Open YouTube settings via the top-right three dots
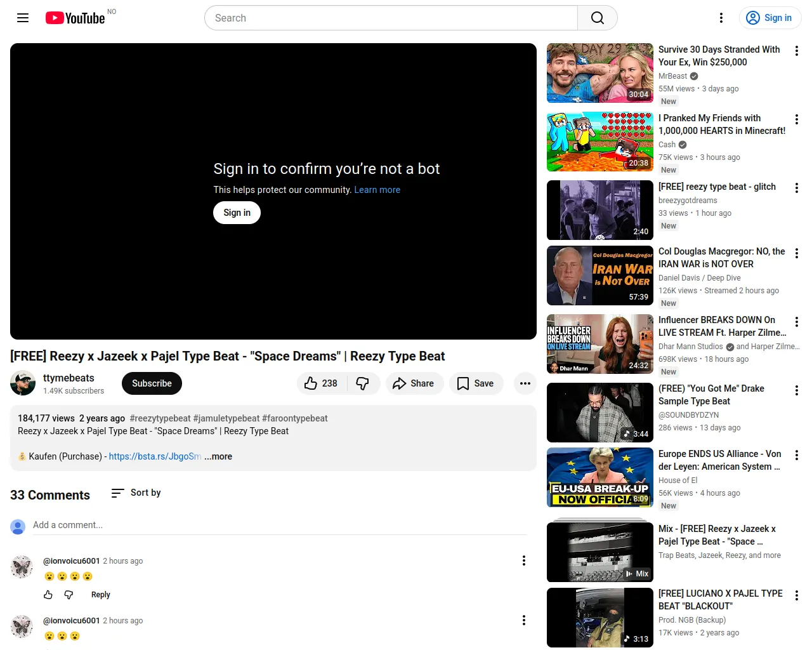The height and width of the screenshot is (650, 812). [721, 18]
